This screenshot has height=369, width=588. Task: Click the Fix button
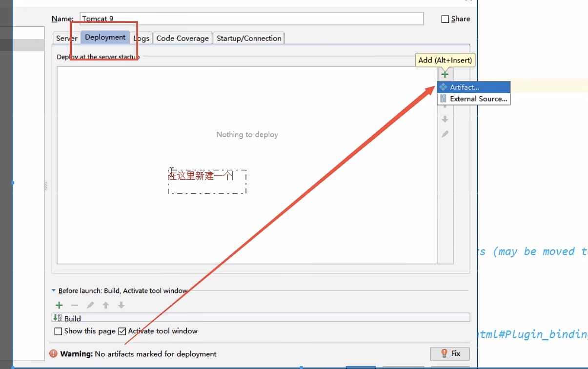click(x=450, y=353)
